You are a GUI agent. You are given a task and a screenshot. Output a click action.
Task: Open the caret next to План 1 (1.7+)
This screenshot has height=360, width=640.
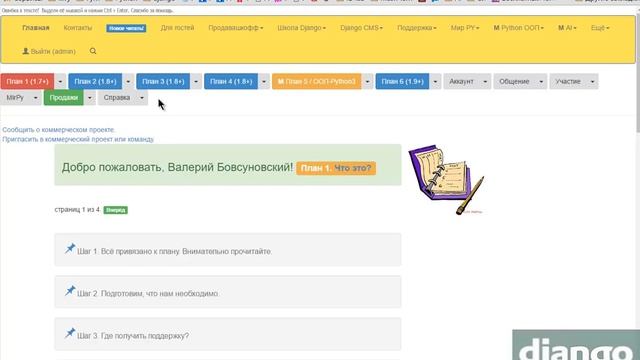(x=60, y=81)
